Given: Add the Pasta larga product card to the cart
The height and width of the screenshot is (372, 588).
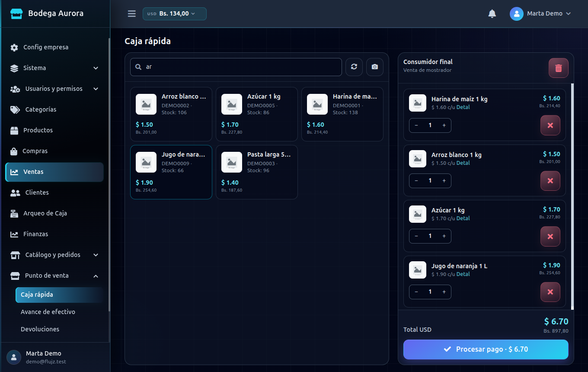Looking at the screenshot, I should tap(257, 172).
